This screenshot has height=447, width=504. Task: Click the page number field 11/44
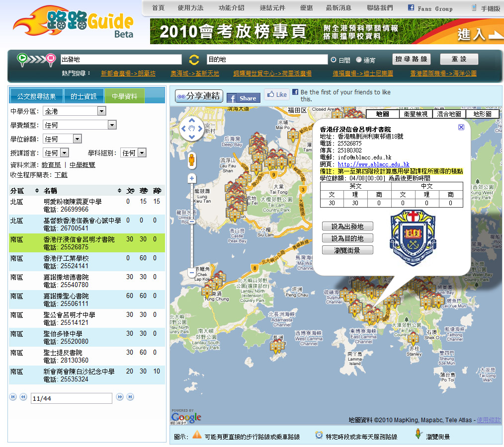tap(72, 398)
